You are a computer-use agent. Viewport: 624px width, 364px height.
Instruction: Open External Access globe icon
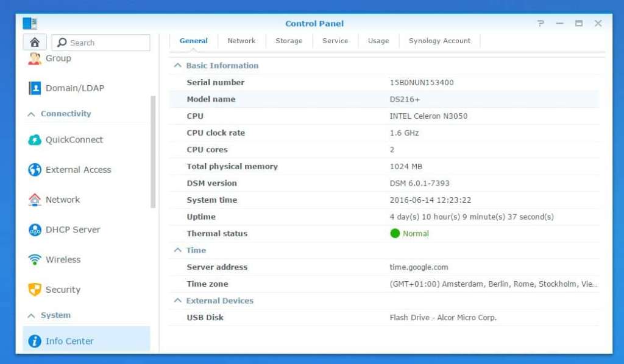click(35, 170)
